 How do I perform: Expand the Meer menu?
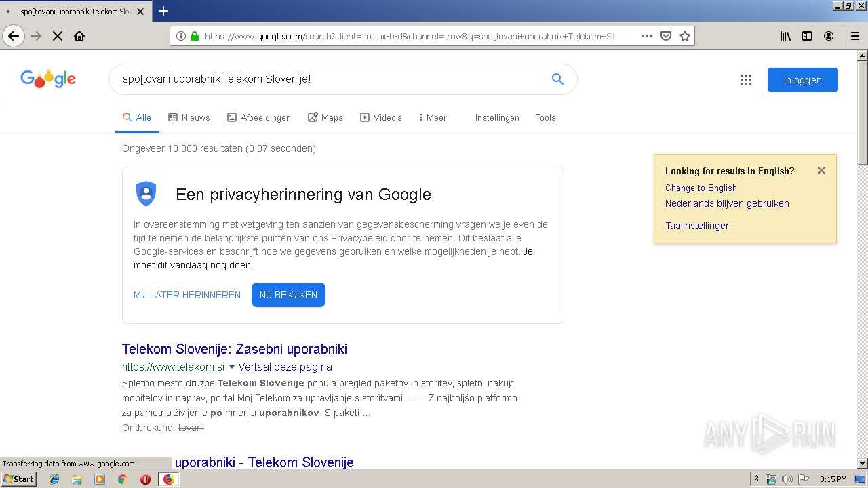pos(433,117)
